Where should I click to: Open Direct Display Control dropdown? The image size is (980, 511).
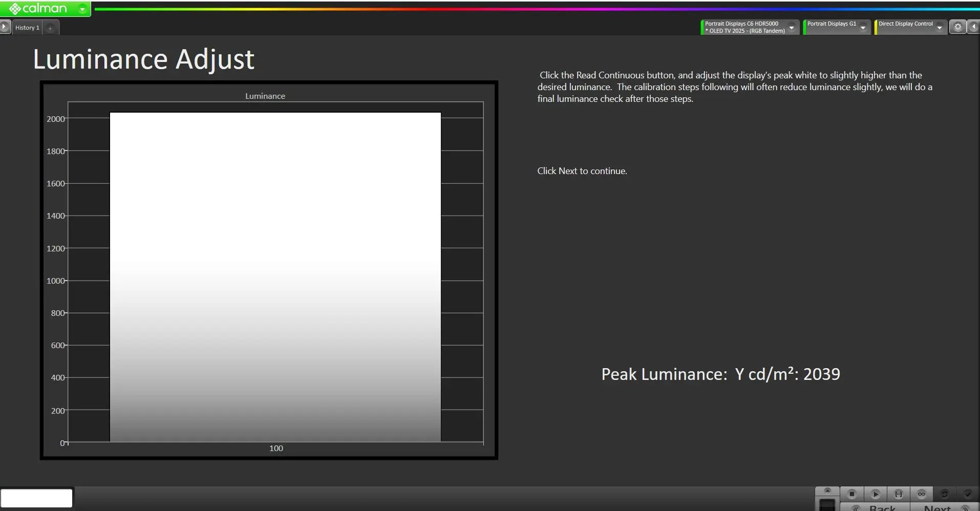[939, 28]
